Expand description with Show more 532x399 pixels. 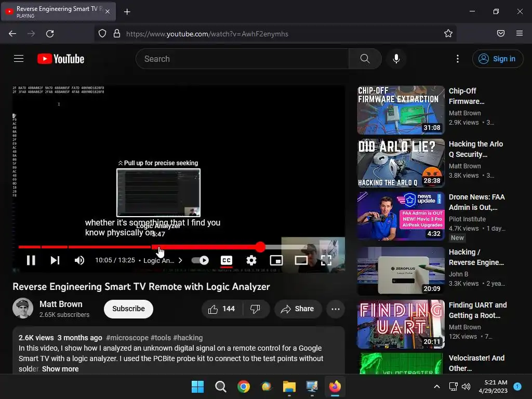click(x=60, y=369)
